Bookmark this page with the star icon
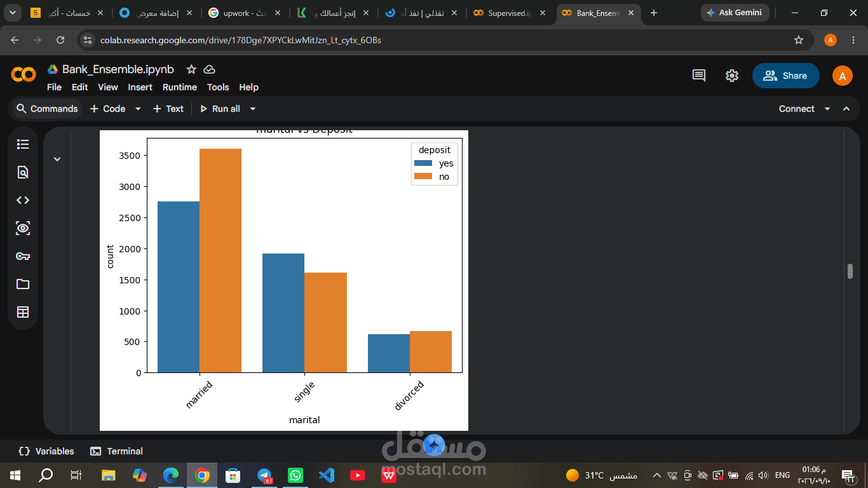The width and height of the screenshot is (868, 488). (x=799, y=40)
